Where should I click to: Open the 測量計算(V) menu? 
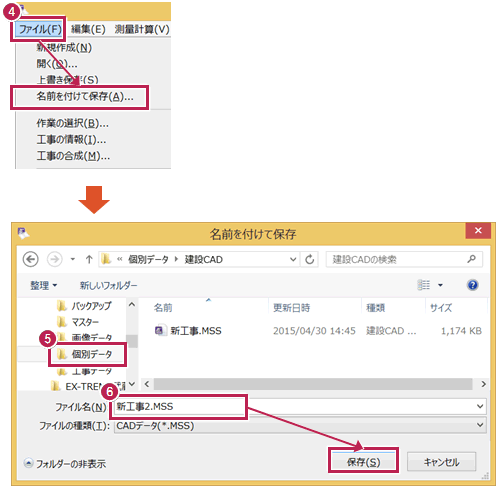[x=142, y=29]
